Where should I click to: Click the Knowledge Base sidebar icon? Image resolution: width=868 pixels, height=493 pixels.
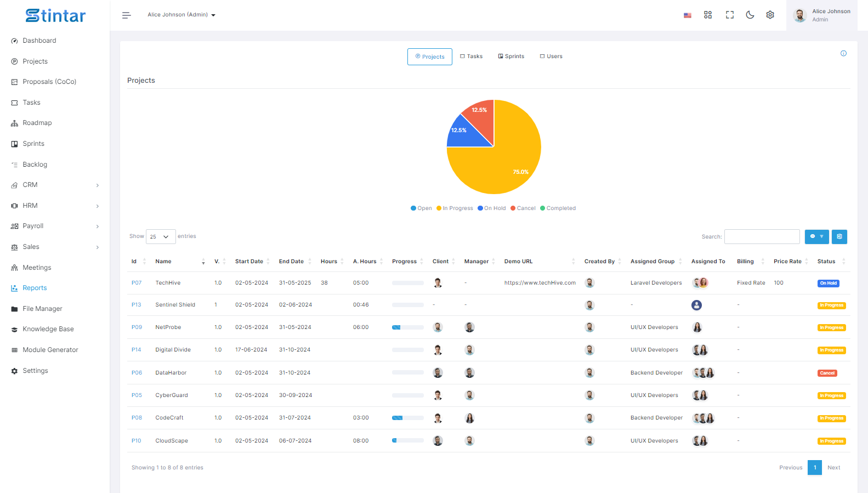pos(15,330)
